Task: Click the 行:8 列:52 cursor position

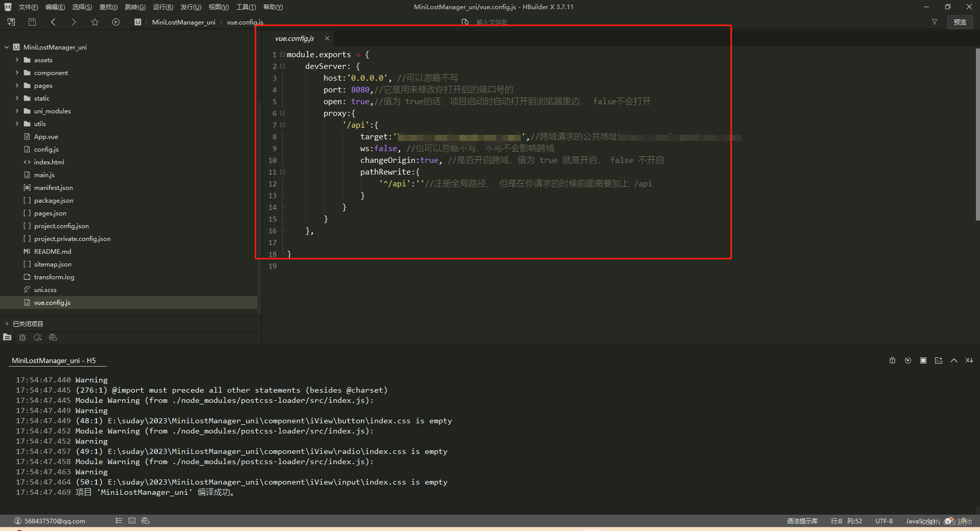Action: (846, 521)
